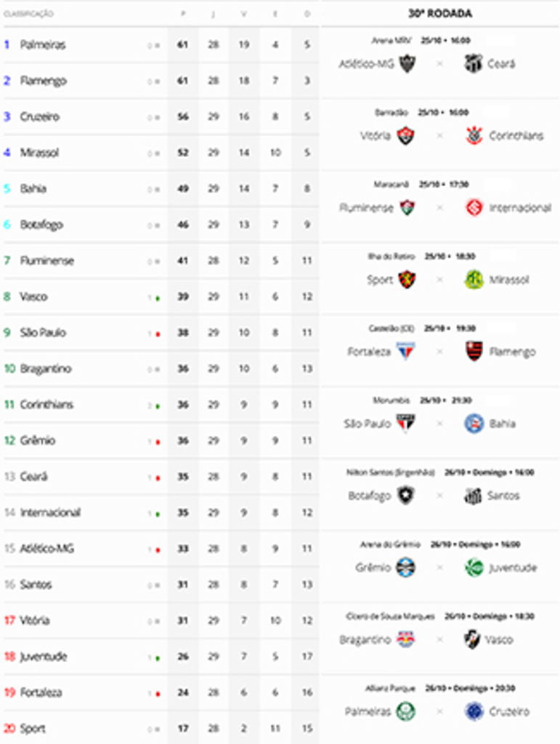Screen dimensions: 560x744
Task: Click the Flamengo crest in fixtures
Action: [x=474, y=352]
